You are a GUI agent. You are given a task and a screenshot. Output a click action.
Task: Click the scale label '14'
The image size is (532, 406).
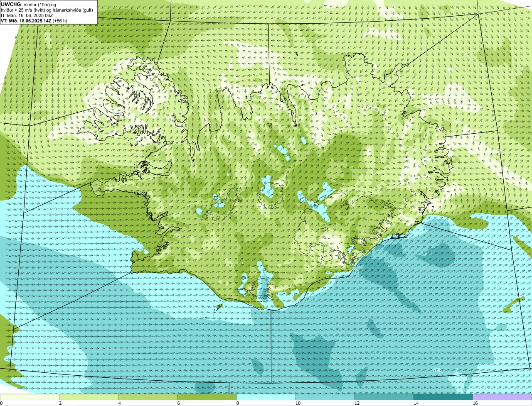[x=416, y=403]
